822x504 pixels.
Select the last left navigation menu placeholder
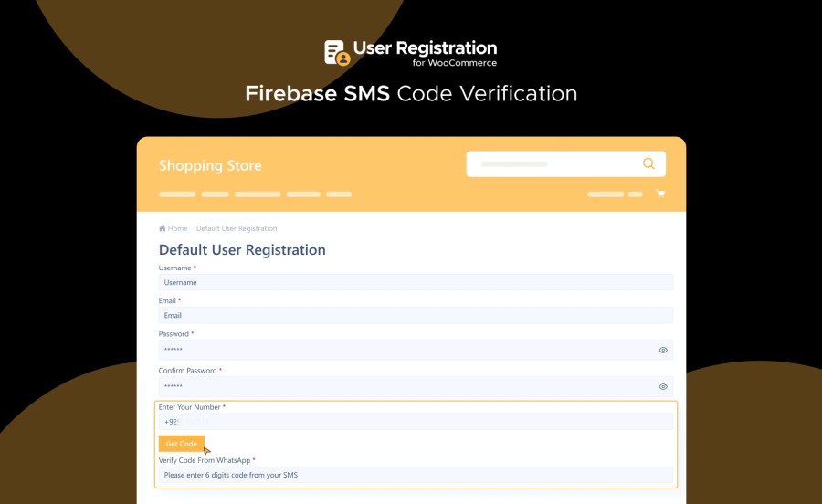(339, 194)
